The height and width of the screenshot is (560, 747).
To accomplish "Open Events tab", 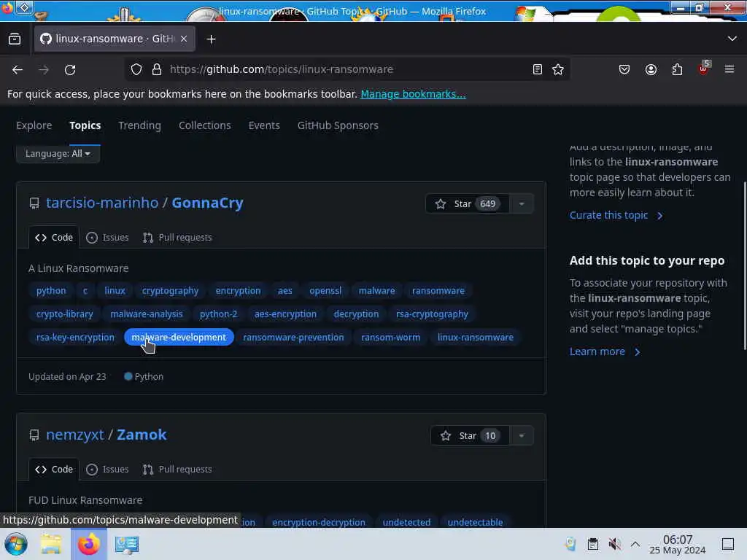I will (x=264, y=125).
